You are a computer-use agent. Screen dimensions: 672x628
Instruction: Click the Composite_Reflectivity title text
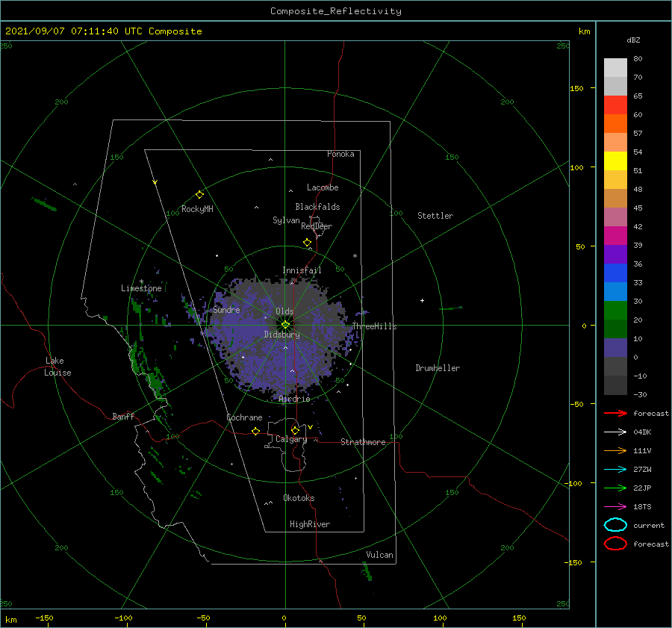click(x=335, y=11)
